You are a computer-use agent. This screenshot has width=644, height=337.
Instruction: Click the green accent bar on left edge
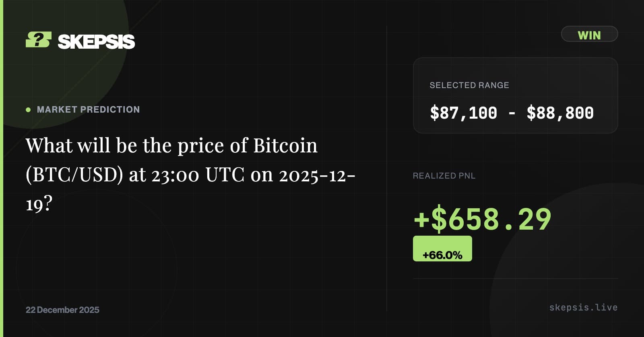pyautogui.click(x=2, y=168)
